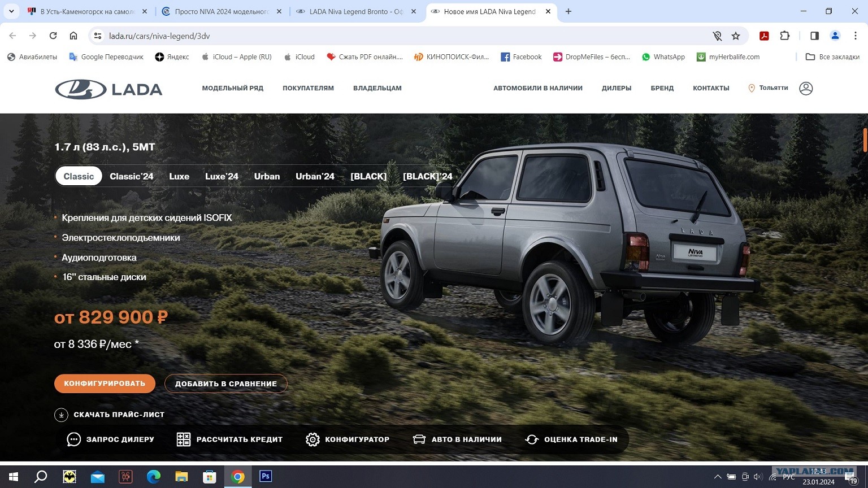Click the orange КОНФИГУРИРОВАТЬ button
This screenshot has width=868, height=488.
(x=105, y=384)
